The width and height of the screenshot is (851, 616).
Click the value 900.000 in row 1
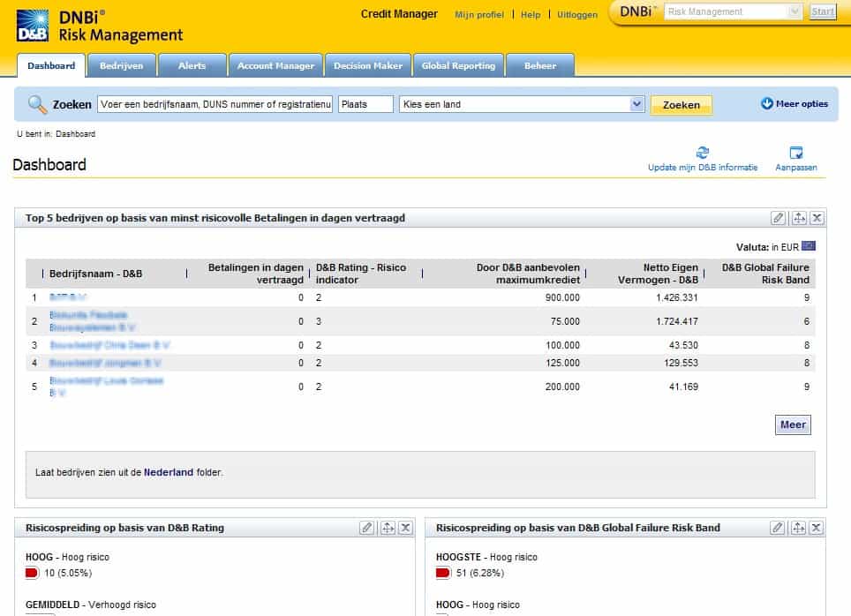point(562,297)
